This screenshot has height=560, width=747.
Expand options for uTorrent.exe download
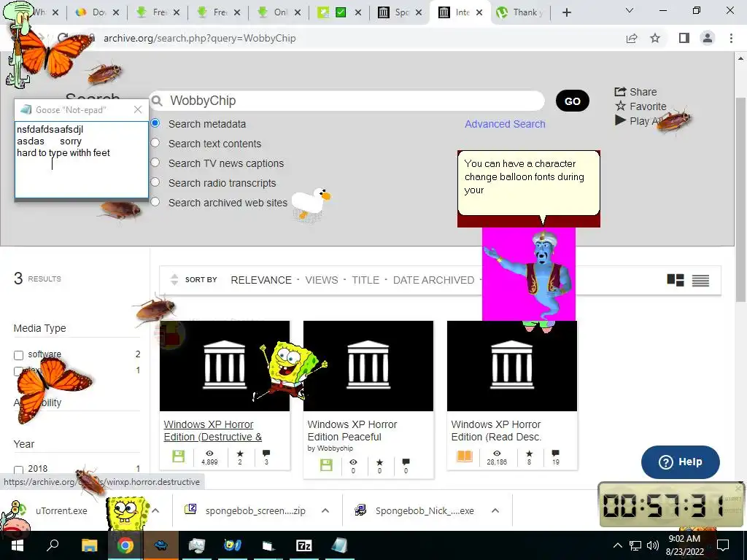[155, 511]
